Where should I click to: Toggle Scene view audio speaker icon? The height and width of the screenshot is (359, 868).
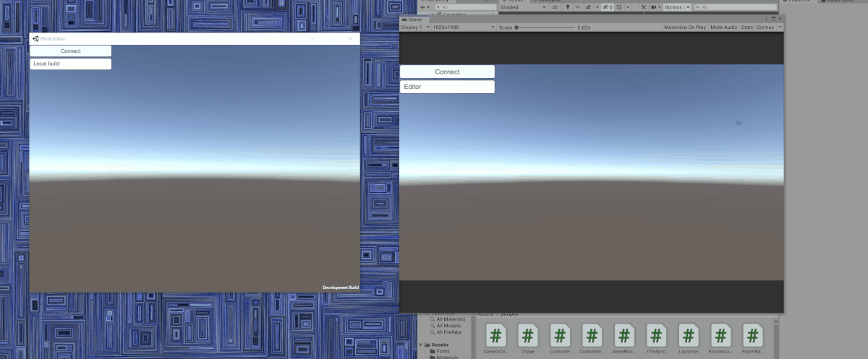click(x=578, y=7)
